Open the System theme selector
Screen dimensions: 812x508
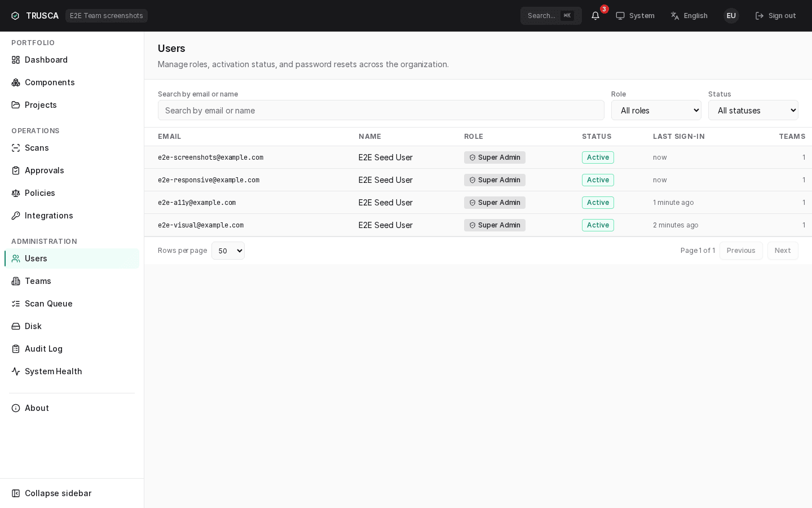[635, 16]
